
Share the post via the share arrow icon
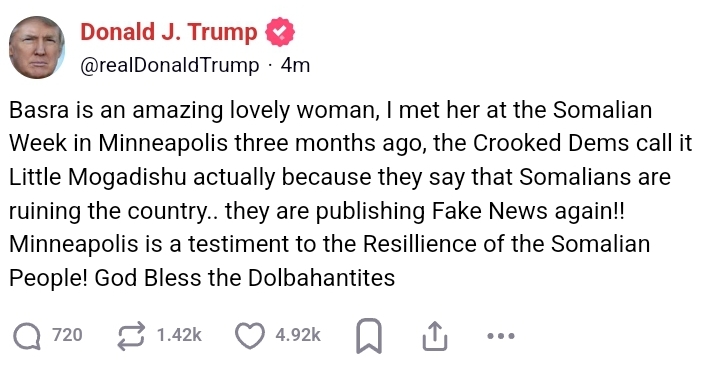point(435,336)
